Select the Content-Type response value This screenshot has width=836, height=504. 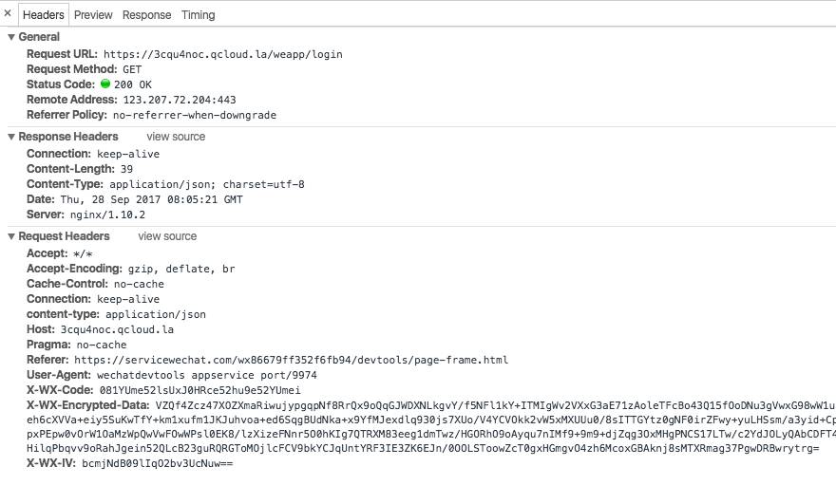click(x=207, y=184)
